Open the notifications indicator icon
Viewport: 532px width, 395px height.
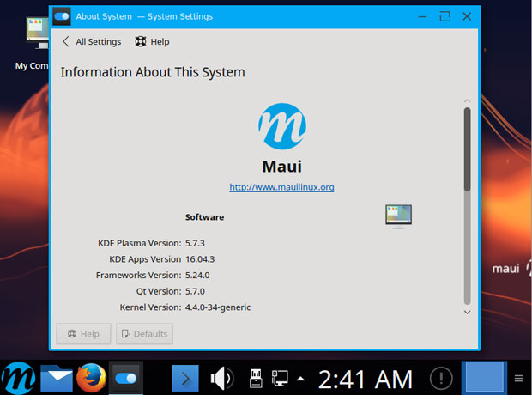point(441,378)
